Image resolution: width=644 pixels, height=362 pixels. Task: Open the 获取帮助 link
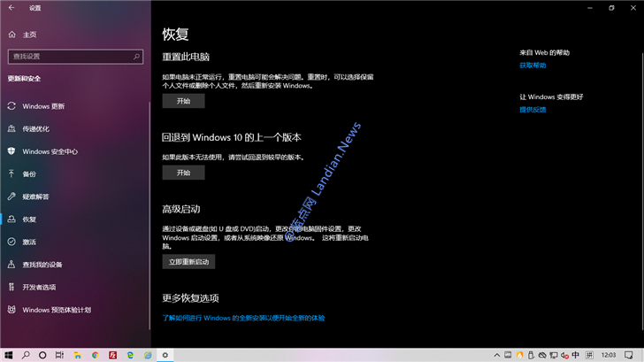click(533, 65)
